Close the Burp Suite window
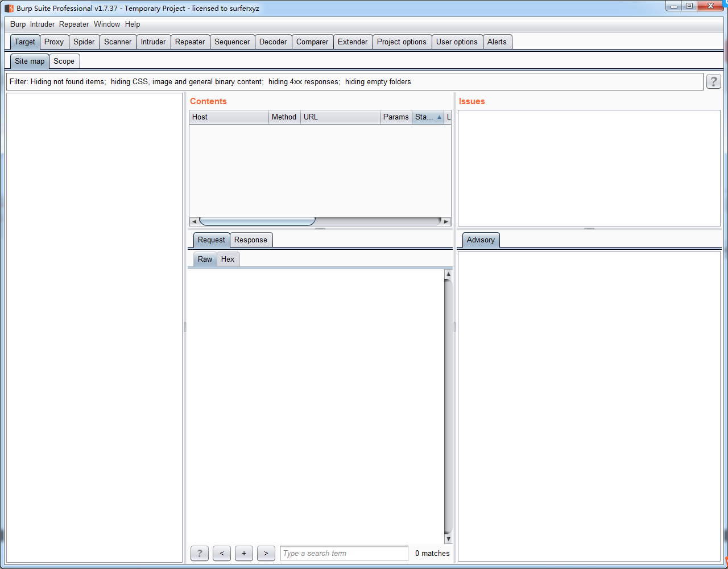The image size is (728, 569). pos(710,6)
